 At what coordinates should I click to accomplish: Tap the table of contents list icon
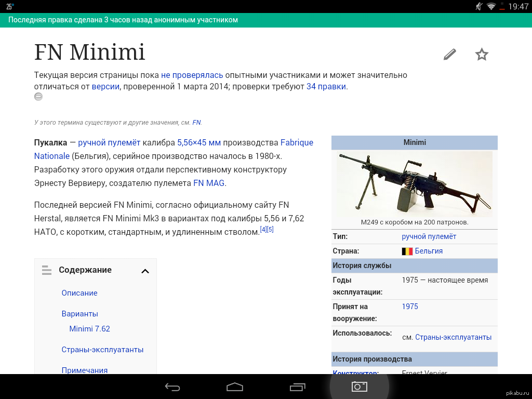click(47, 270)
